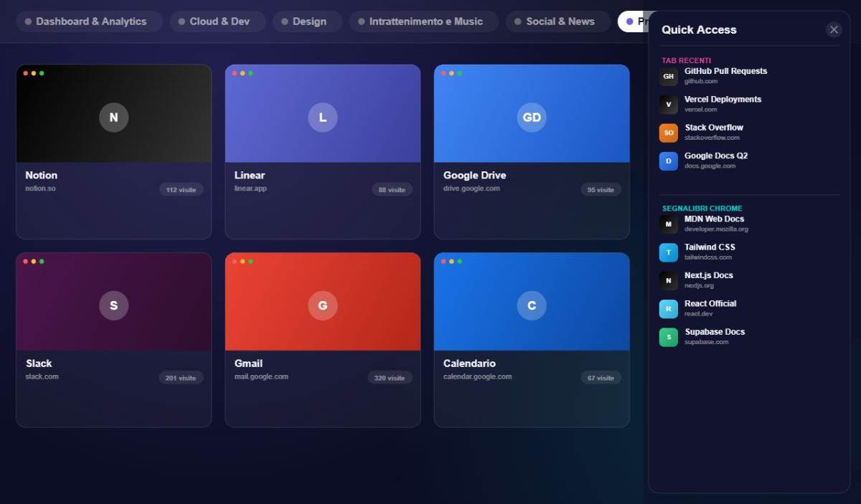Click the Google Drive card title
The image size is (861, 504).
(x=474, y=175)
